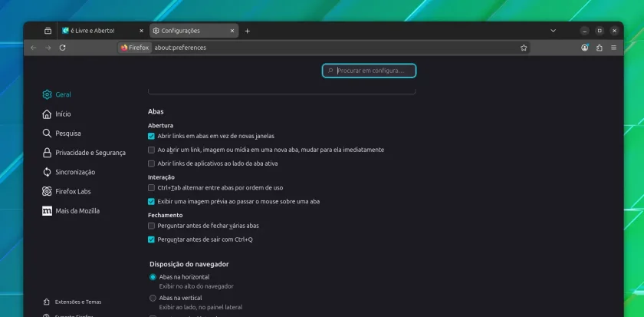Check 'Perguntar antes de fechar várias abas'
Screen dimensions: 644x317
pyautogui.click(x=151, y=226)
